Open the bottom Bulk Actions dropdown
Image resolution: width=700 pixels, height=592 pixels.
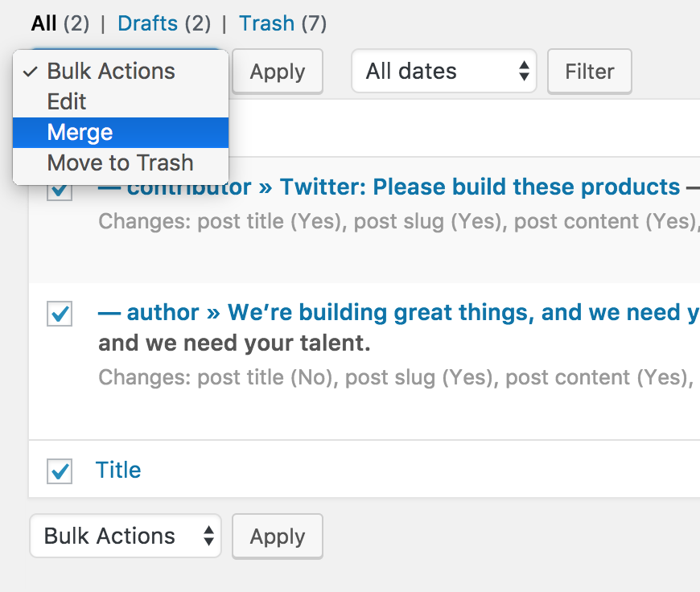click(126, 536)
